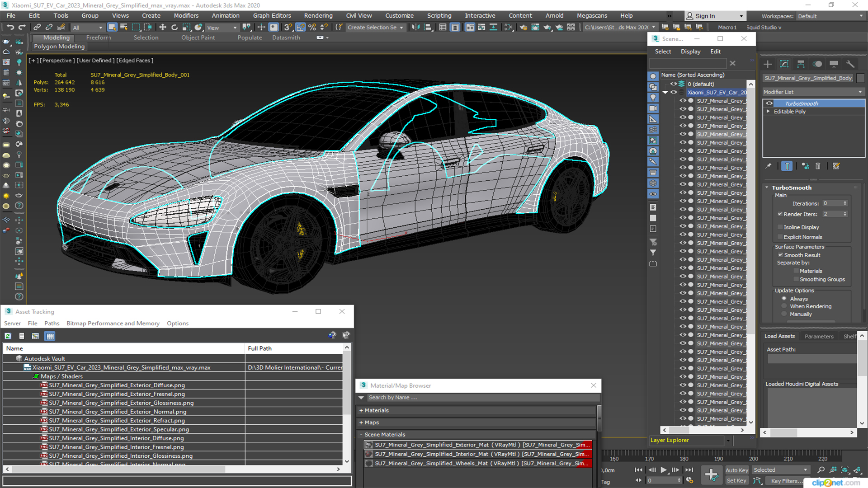
Task: Click the Play Animation button
Action: [x=663, y=470]
